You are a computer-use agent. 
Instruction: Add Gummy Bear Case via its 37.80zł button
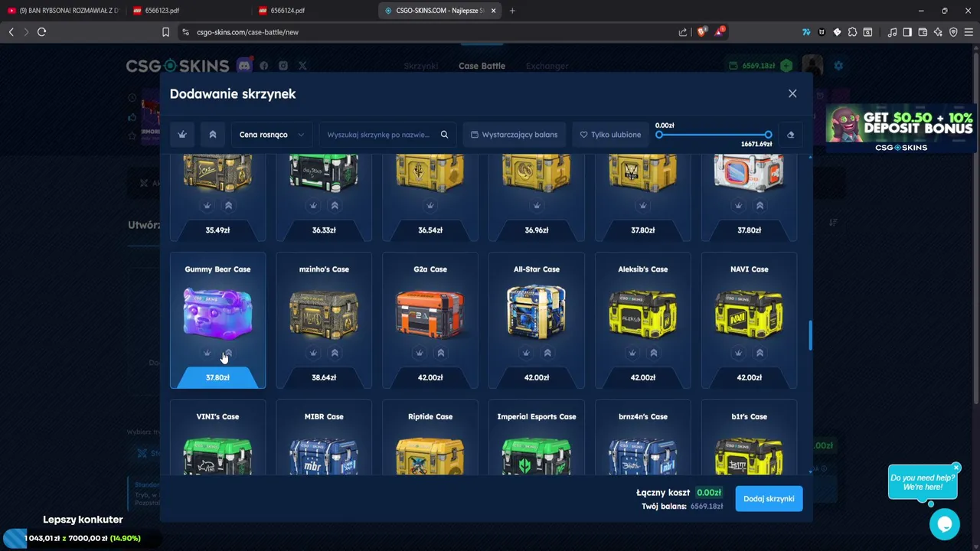click(x=217, y=377)
